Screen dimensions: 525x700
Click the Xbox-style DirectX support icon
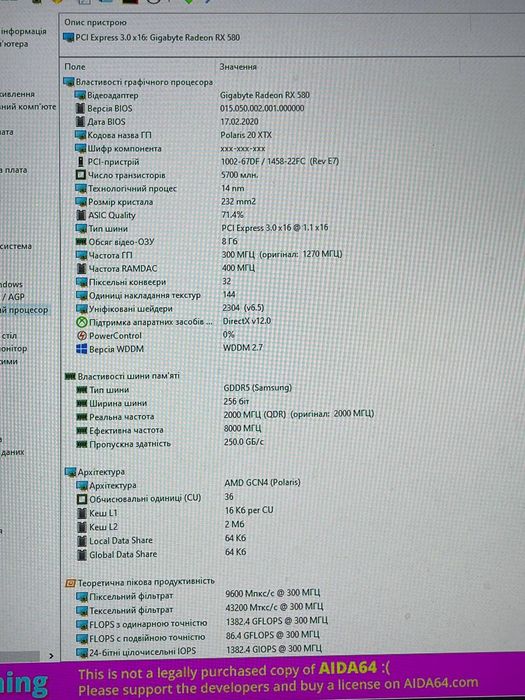(x=82, y=322)
